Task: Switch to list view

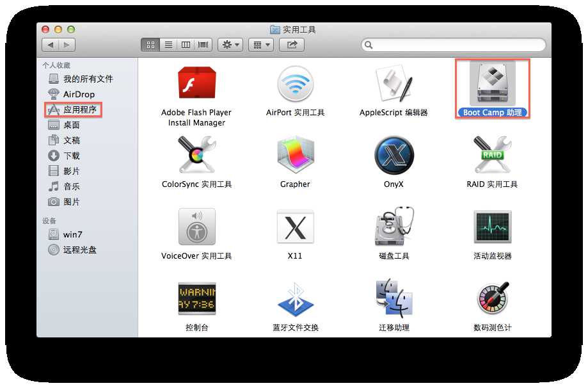Action: point(168,45)
